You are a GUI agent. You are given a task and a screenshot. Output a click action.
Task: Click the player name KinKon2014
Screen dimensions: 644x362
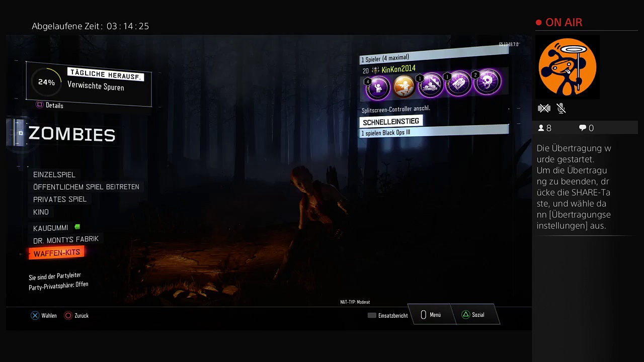point(398,69)
